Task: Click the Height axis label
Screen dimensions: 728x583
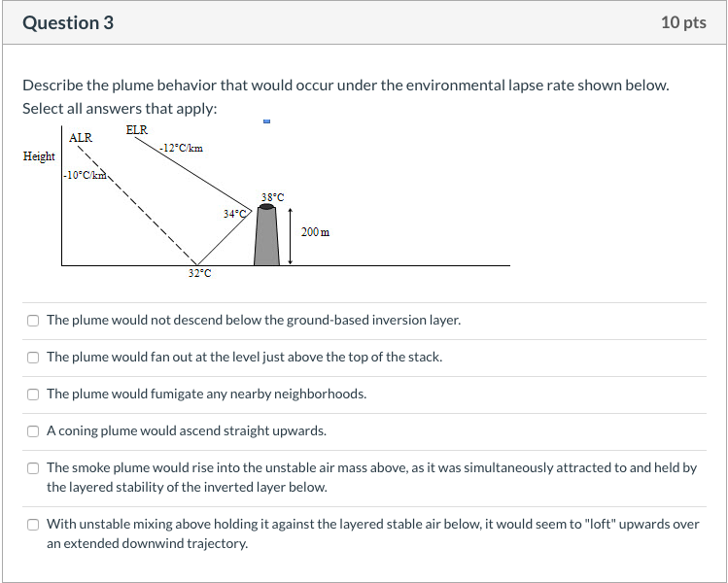Action: 39,156
